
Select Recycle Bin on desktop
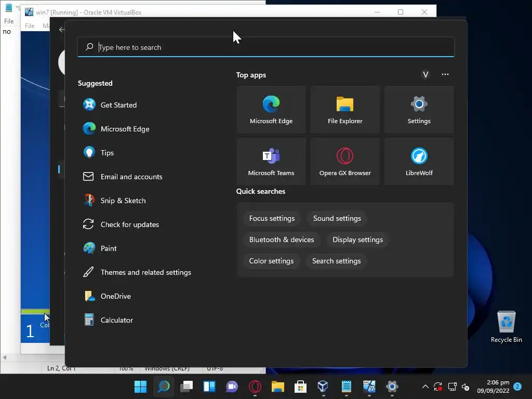point(506,327)
